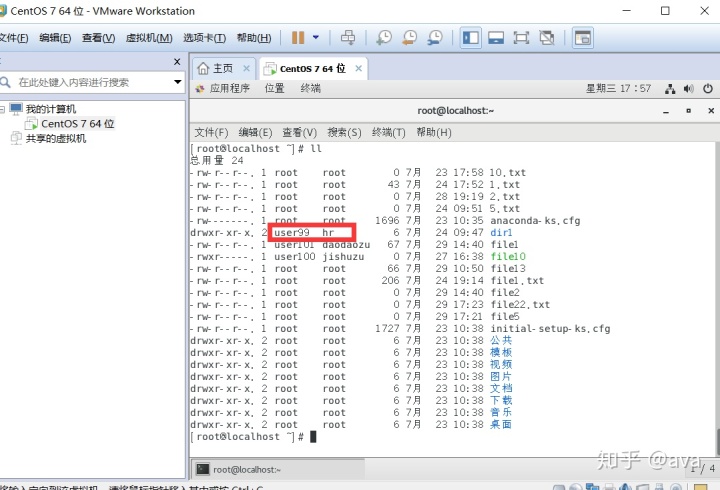Open the 查看(V) VMware menu
This screenshot has height=490, width=720.
99,38
